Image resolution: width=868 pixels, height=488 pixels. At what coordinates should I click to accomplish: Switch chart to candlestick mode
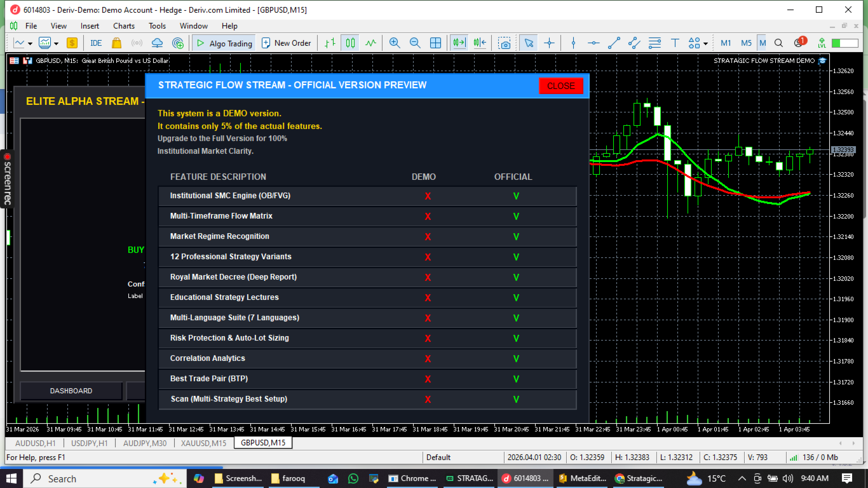click(x=350, y=43)
